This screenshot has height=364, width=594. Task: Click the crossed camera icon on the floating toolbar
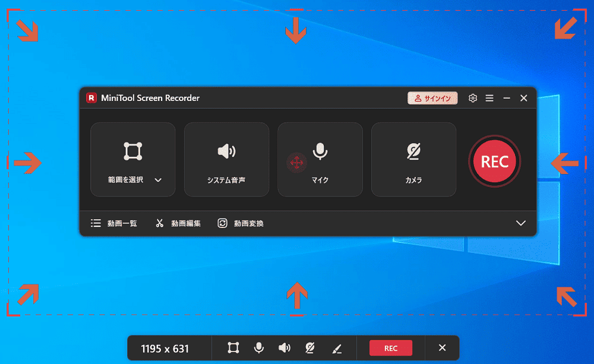[309, 348]
